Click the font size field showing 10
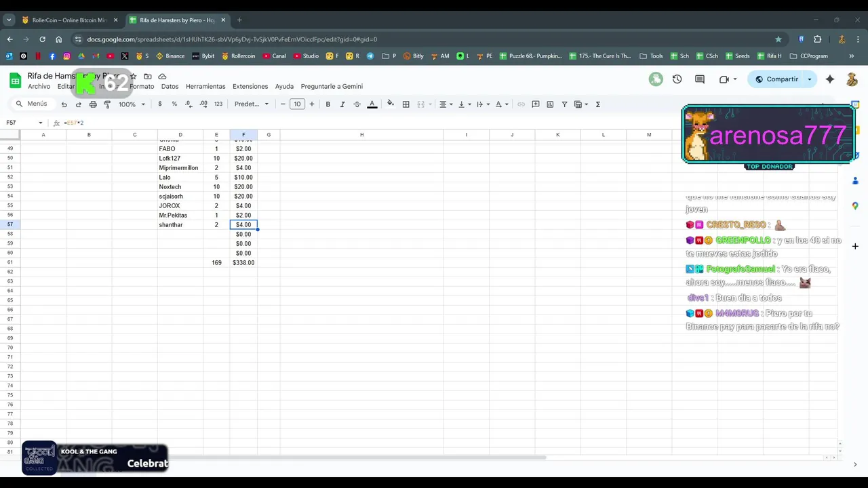Image resolution: width=868 pixels, height=488 pixels. tap(297, 104)
